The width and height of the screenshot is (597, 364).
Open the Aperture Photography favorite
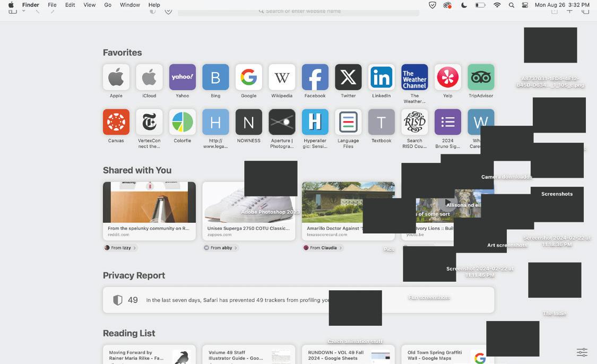tap(282, 122)
